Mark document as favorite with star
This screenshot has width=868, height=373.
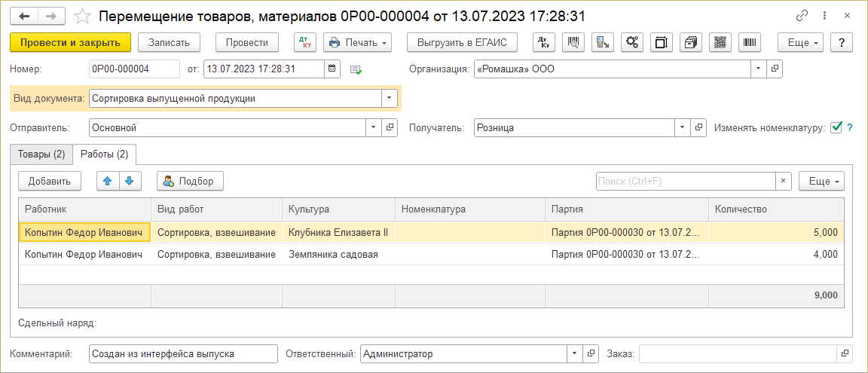coord(84,16)
